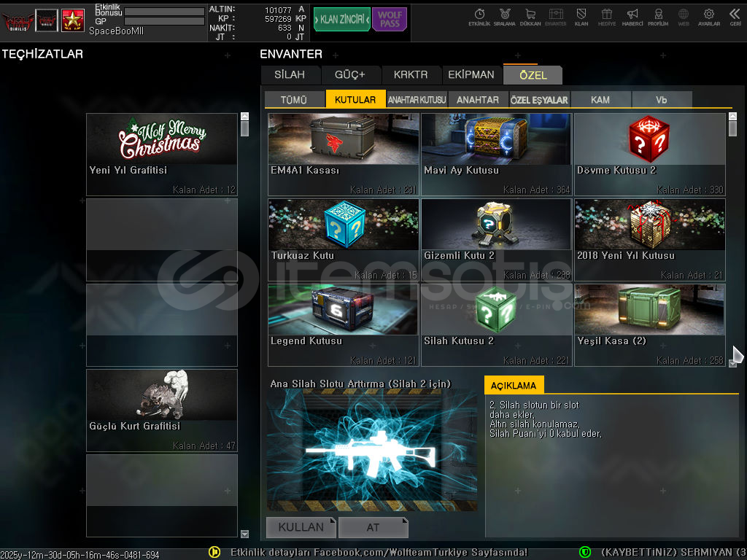Select the TÜMÜ sub-tab

pos(294,99)
